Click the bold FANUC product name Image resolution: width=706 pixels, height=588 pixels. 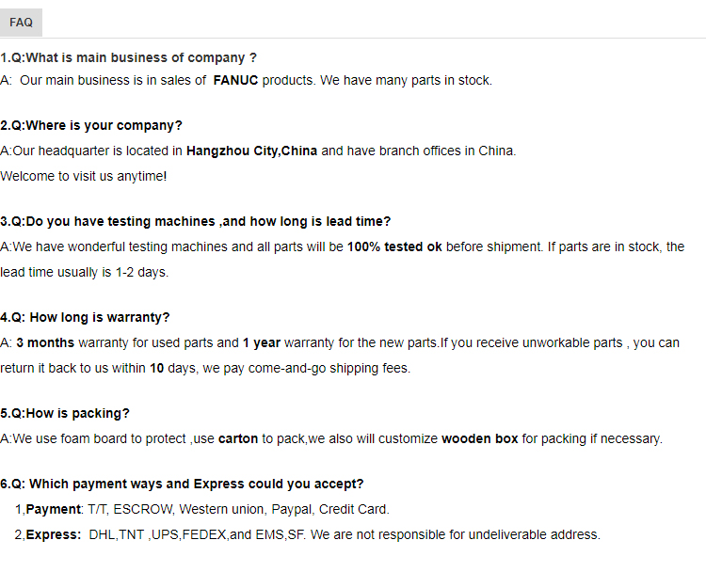235,80
